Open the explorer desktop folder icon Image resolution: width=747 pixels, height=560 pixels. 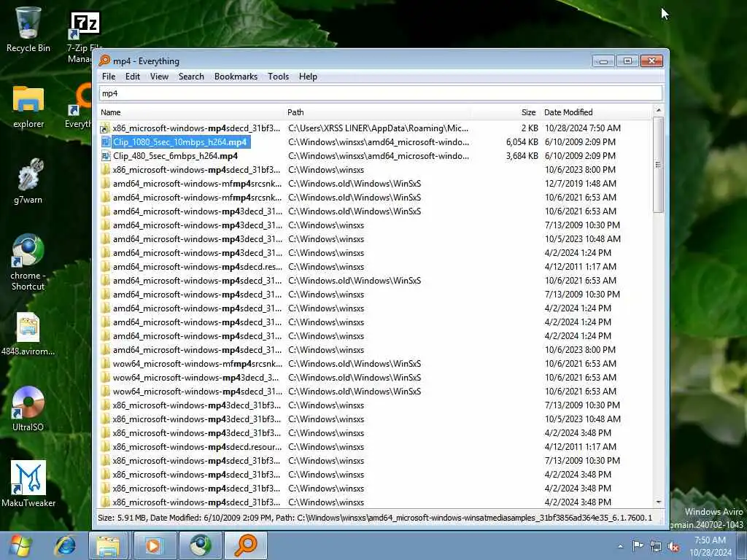point(28,106)
